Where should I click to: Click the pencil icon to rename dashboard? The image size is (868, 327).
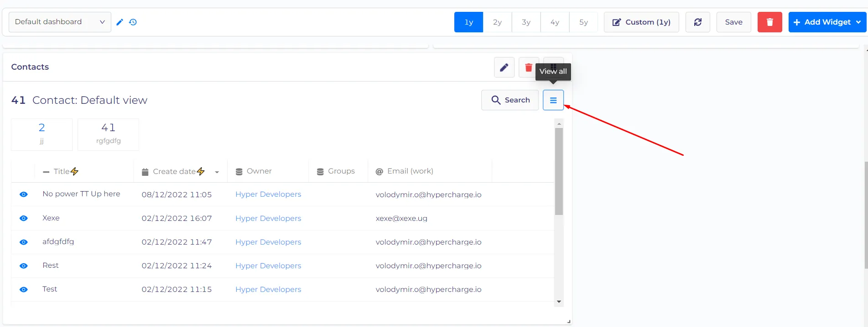pos(120,22)
